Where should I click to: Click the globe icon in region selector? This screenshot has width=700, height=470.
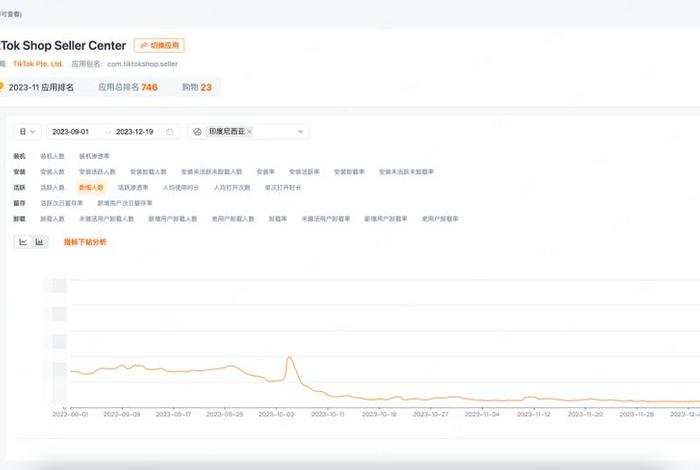197,132
